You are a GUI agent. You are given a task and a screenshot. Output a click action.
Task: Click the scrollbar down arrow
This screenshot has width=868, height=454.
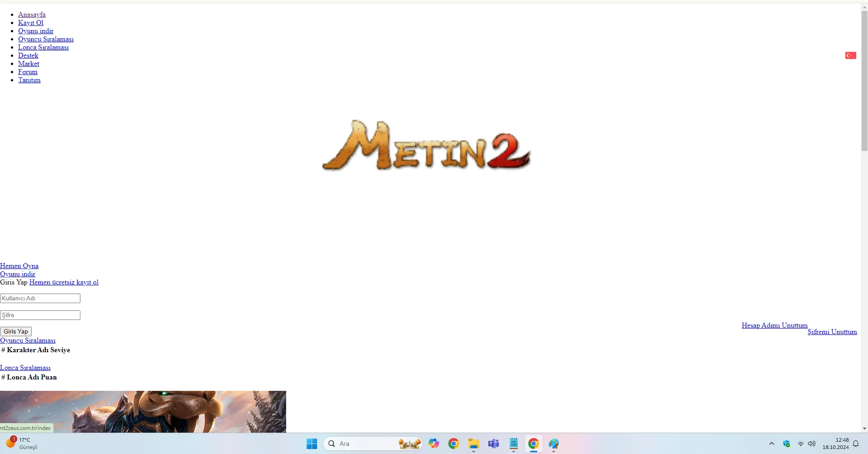[864, 429]
